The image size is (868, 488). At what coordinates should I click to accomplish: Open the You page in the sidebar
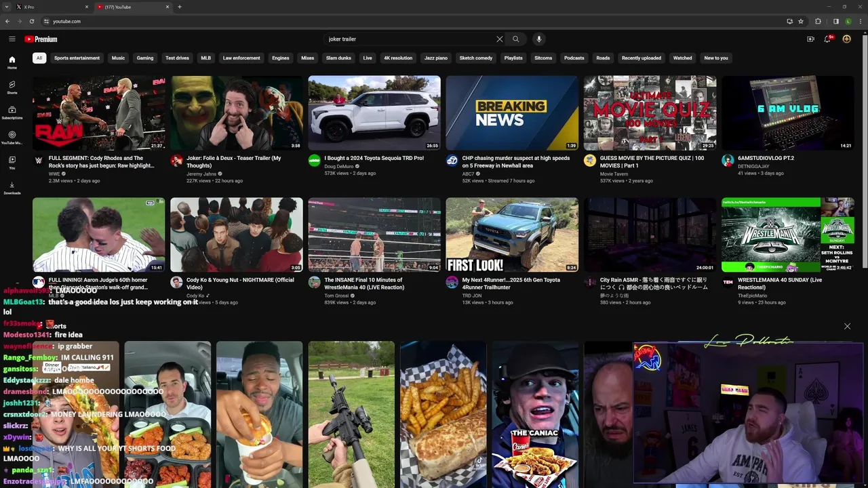12,163
